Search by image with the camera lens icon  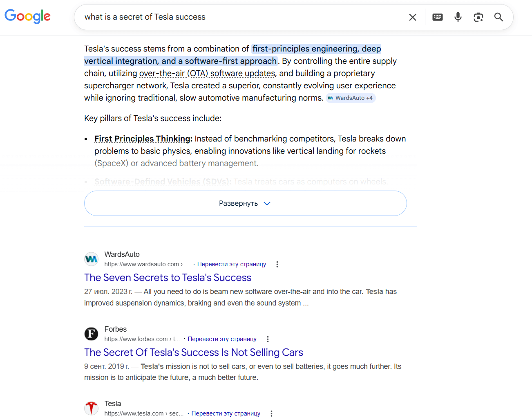[x=478, y=17]
